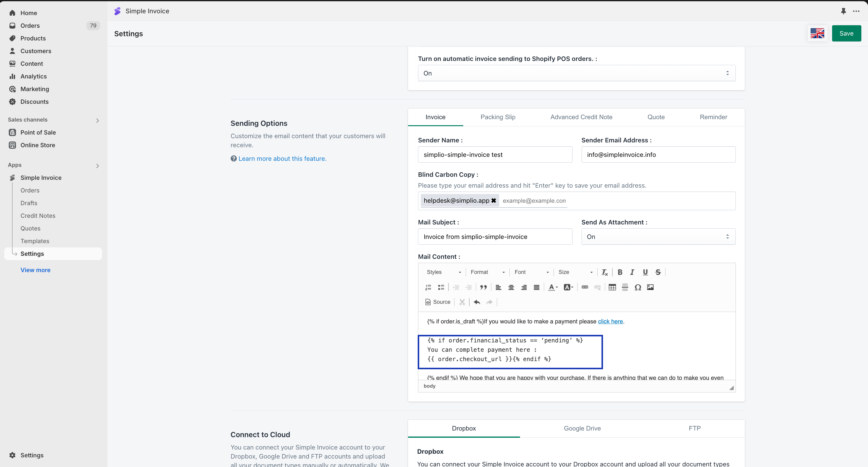Click the green Save button
868x467 pixels.
pyautogui.click(x=846, y=33)
